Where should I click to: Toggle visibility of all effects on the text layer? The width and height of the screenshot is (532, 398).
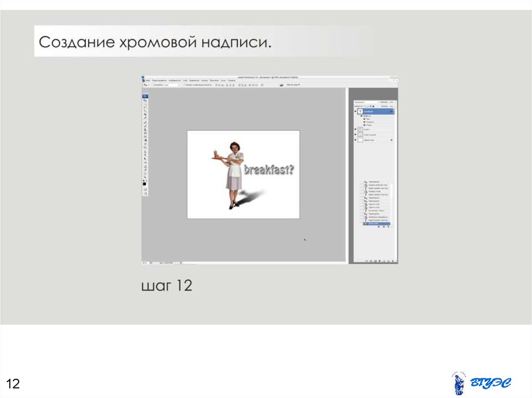362,116
